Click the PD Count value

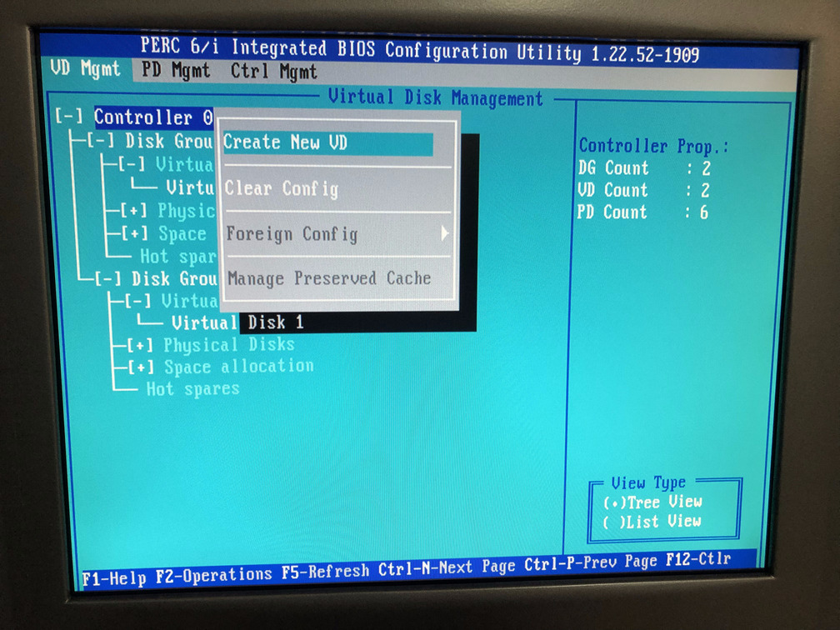tap(704, 212)
